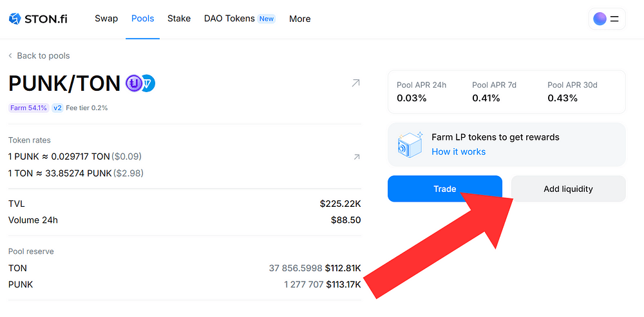This screenshot has height=317, width=644.
Task: Follow the Back to pools link
Action: click(43, 56)
